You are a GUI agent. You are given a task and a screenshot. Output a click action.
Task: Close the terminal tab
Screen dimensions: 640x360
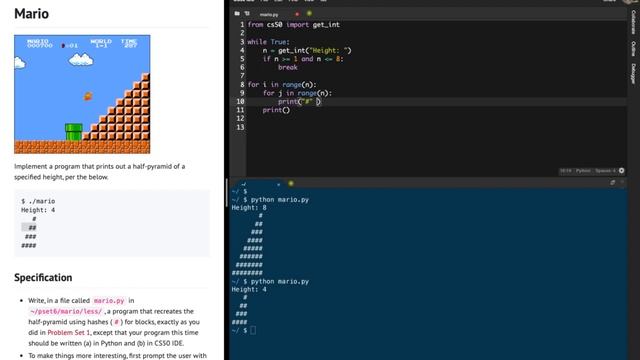pos(278,184)
